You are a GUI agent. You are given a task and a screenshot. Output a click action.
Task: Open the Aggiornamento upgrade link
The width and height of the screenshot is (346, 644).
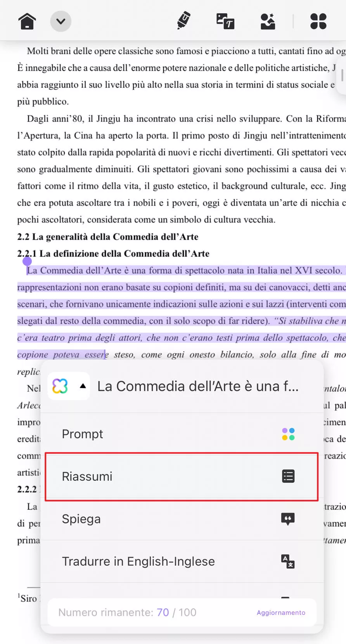pyautogui.click(x=281, y=613)
